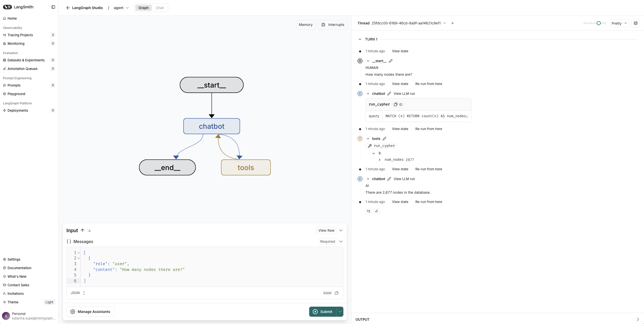Go back using LangGraph Studio arrow
This screenshot has height=324, width=644.
(x=68, y=8)
